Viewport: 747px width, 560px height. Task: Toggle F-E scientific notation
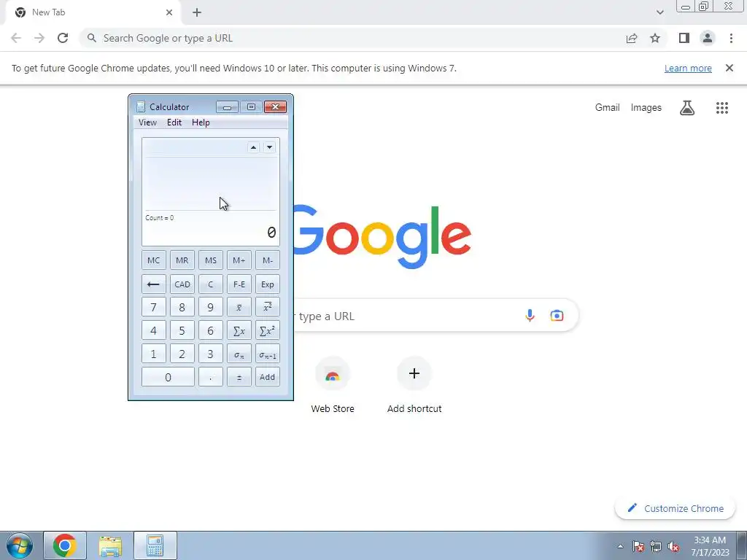[x=239, y=284]
